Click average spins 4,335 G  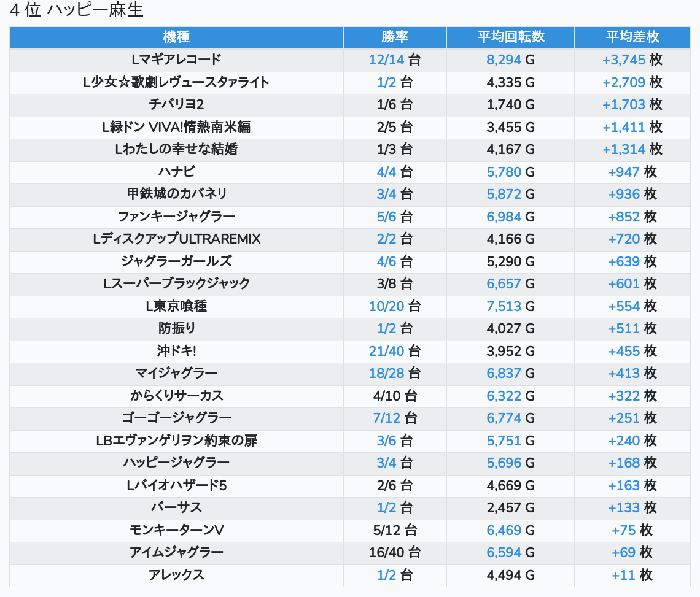(x=510, y=82)
